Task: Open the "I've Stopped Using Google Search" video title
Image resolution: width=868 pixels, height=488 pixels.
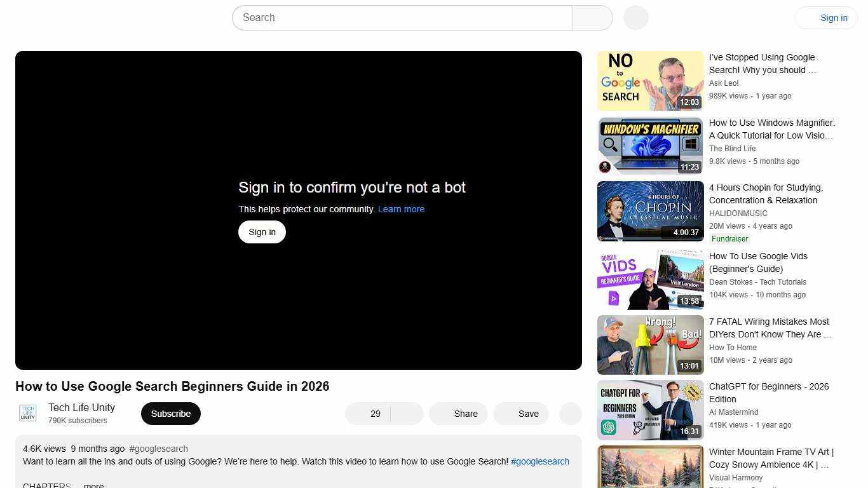Action: pos(762,64)
